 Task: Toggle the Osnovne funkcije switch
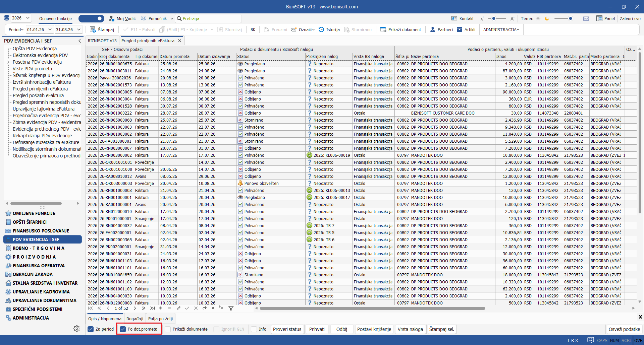click(x=91, y=18)
